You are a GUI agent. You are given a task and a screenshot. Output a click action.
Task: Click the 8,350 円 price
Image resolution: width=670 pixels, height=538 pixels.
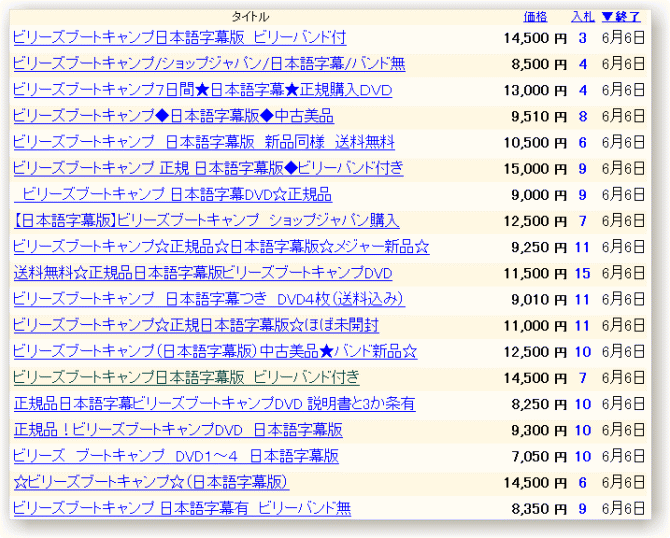click(539, 509)
